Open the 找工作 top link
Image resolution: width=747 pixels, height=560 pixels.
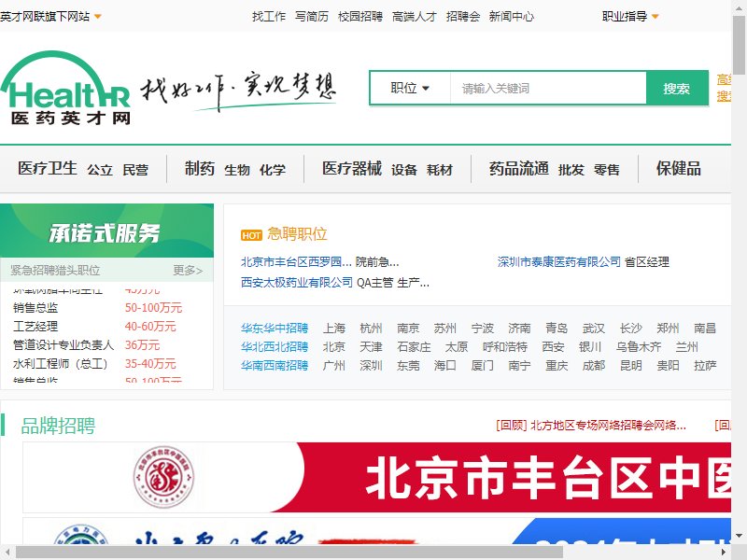click(x=269, y=17)
